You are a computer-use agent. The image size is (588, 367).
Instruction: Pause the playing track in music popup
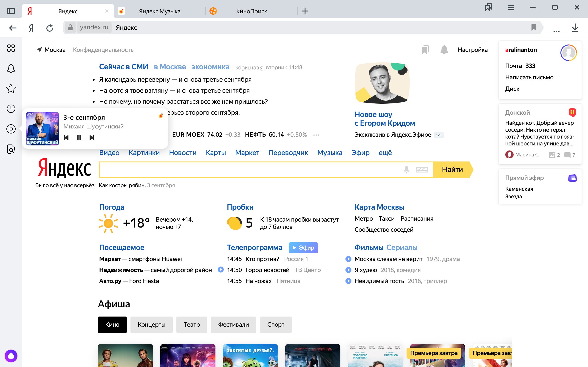click(x=79, y=138)
